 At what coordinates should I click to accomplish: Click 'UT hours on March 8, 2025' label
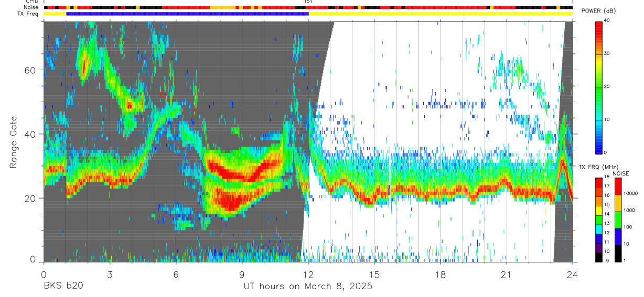(x=308, y=287)
